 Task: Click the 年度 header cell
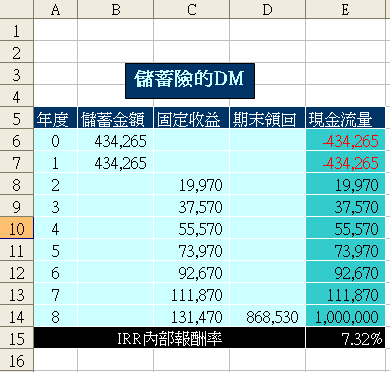[55, 118]
